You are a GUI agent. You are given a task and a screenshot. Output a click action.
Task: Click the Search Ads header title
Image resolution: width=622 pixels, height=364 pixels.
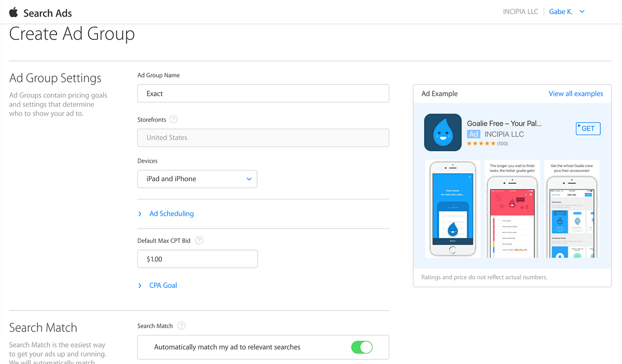48,13
